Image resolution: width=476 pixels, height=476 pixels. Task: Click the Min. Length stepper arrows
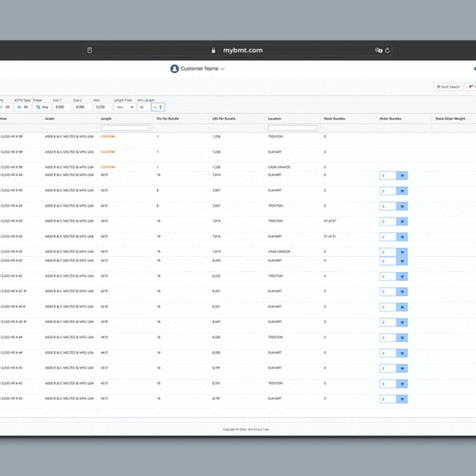coord(161,106)
